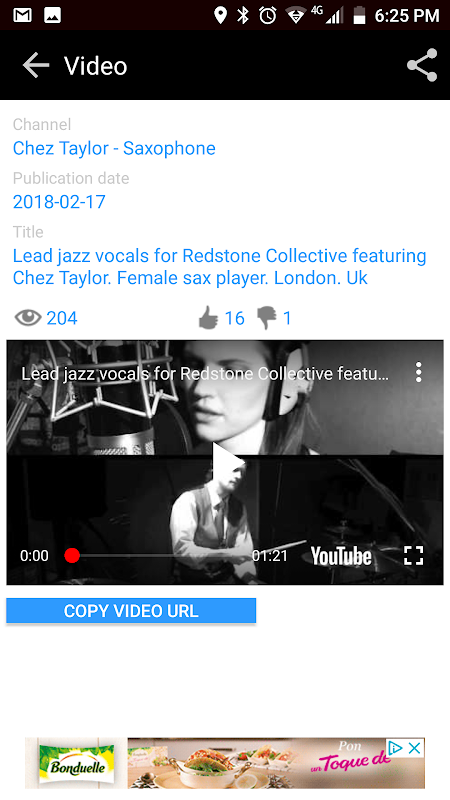Tap the eye views icon
The width and height of the screenshot is (450, 800).
pyautogui.click(x=28, y=318)
